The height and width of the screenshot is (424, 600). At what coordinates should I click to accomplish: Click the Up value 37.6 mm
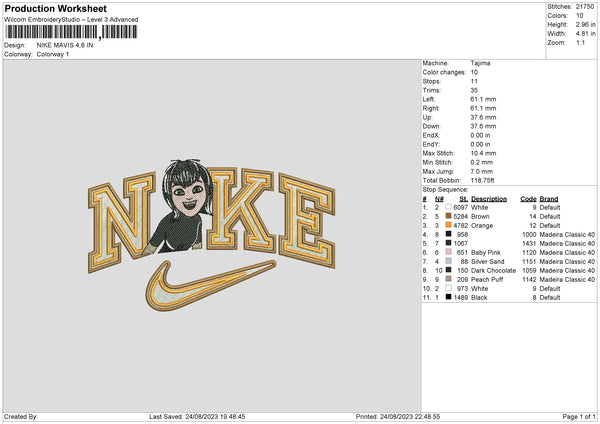pos(483,117)
